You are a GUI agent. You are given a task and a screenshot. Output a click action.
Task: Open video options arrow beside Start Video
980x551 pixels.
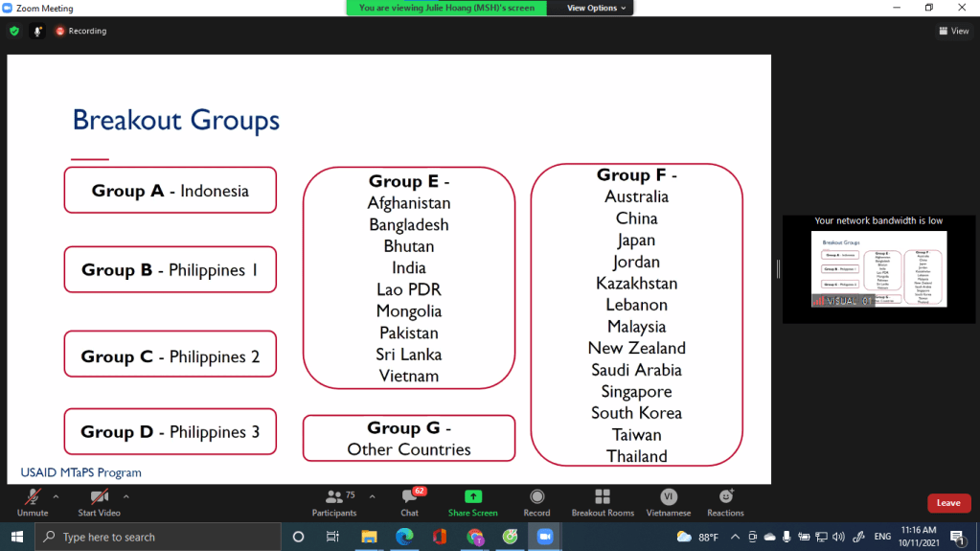tap(125, 496)
